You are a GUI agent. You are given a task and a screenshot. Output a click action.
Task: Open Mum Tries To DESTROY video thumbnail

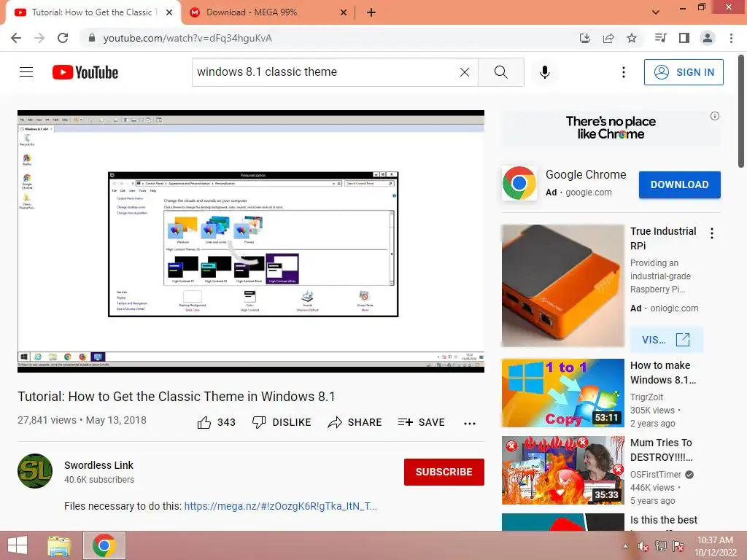click(562, 470)
